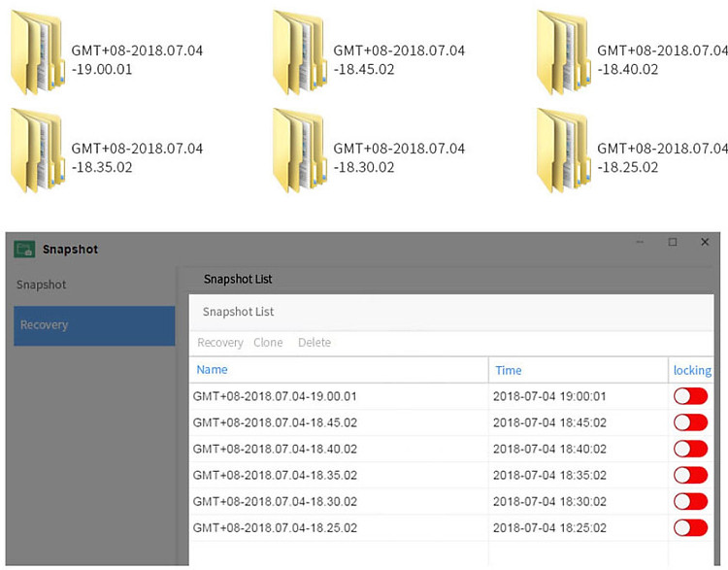
Task: Enable locking on the 18:45:02 snapshot
Action: [690, 422]
